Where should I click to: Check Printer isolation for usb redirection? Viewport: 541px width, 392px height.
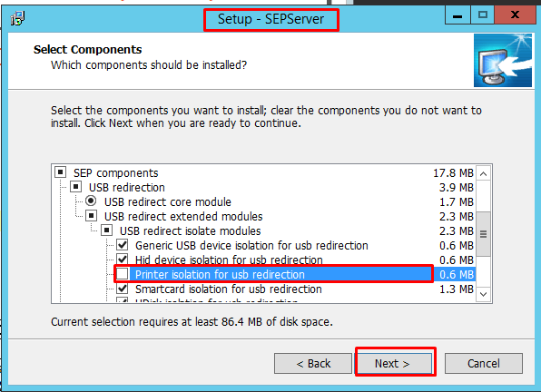[x=123, y=274]
